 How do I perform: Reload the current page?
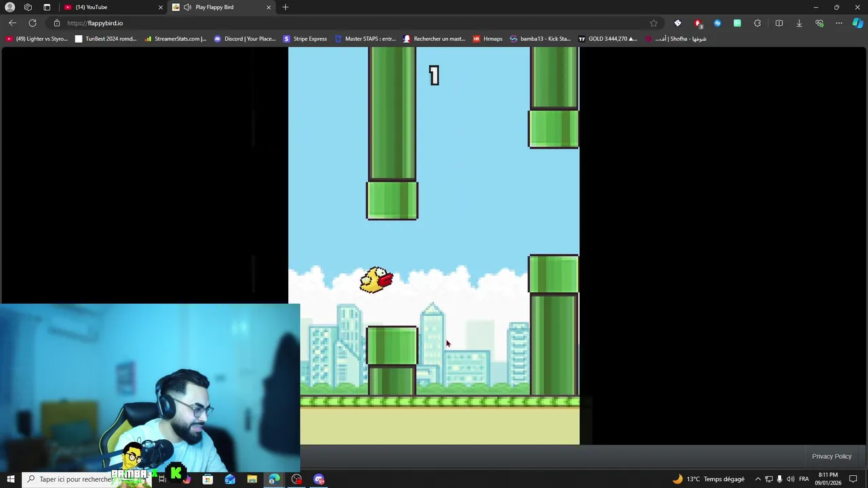point(33,23)
